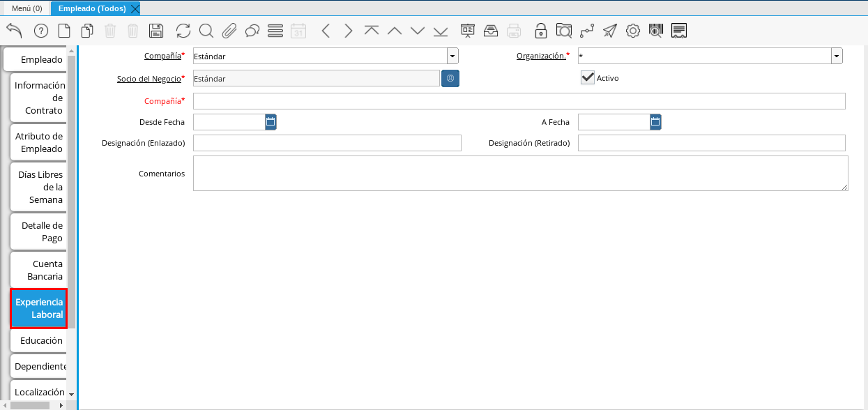Switch to the Menú (0) tab
Viewport: 868px width, 410px height.
(x=27, y=8)
